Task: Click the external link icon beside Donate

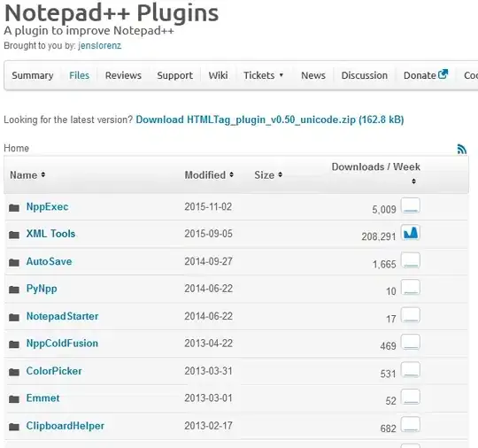Action: click(x=443, y=74)
